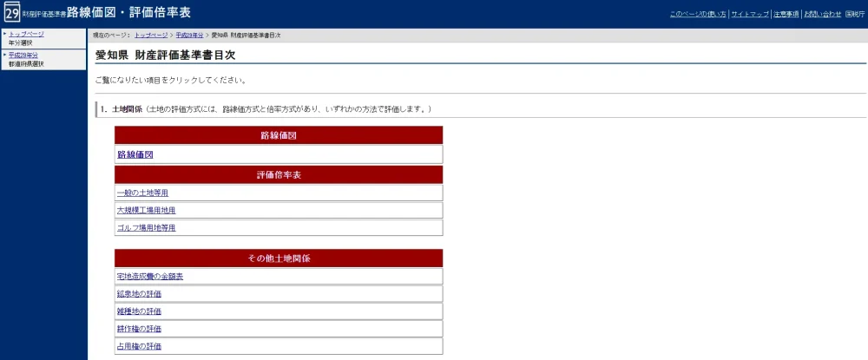The image size is (868, 360).
Task: Select 平成29年分 in the left sidebar
Action: 23,56
